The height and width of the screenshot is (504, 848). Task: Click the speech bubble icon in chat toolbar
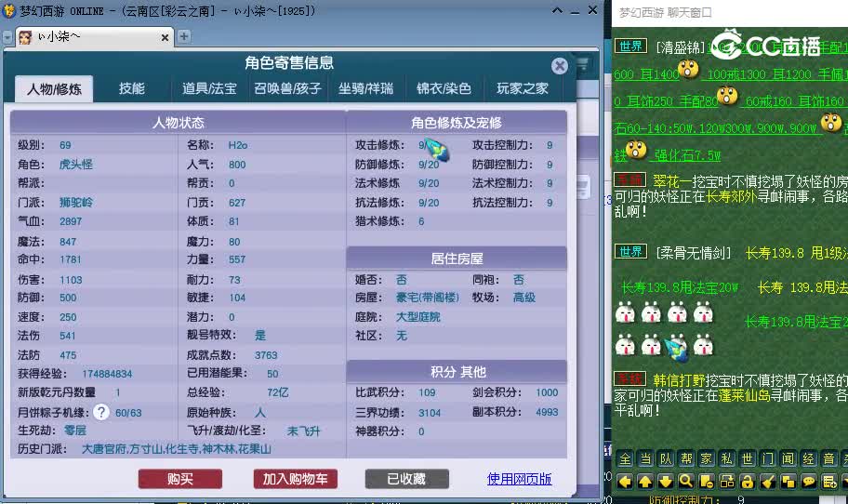click(809, 482)
